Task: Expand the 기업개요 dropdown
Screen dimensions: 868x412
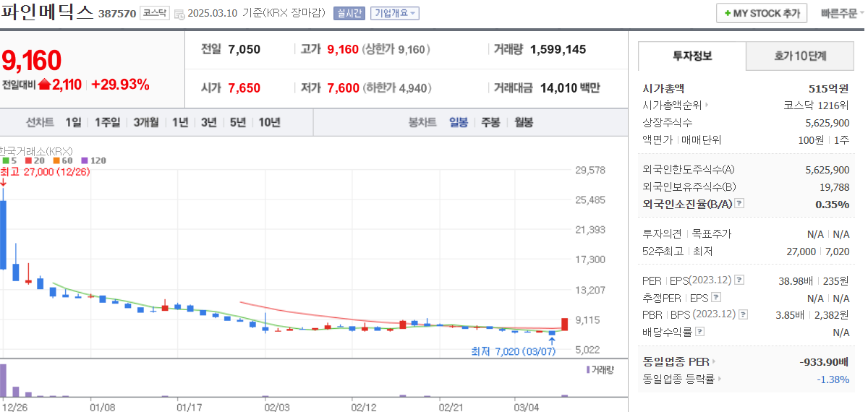Action: [394, 13]
